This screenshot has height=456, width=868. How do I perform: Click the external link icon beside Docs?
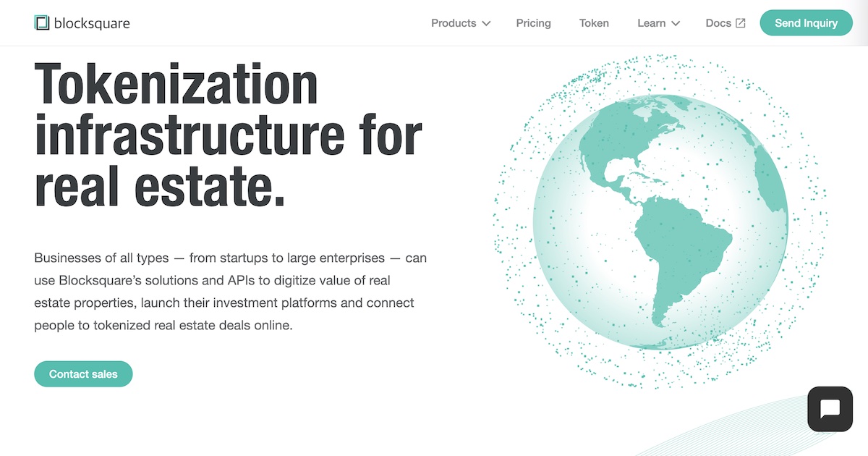(x=739, y=22)
